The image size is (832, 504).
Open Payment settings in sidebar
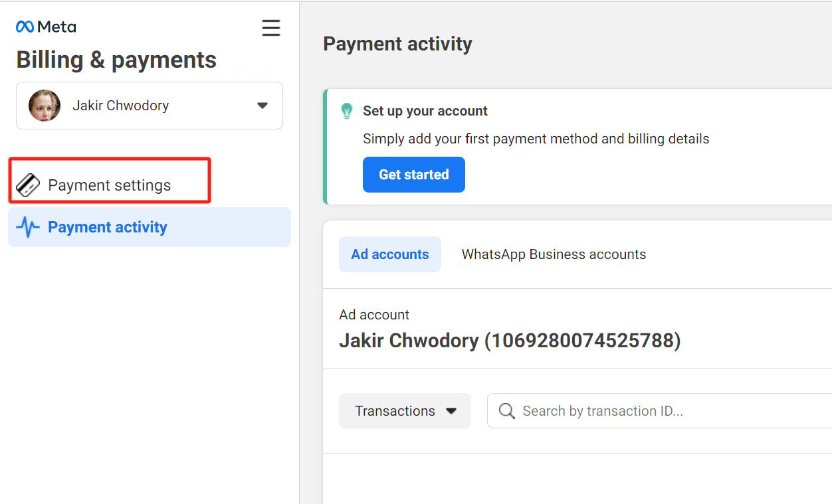tap(109, 185)
